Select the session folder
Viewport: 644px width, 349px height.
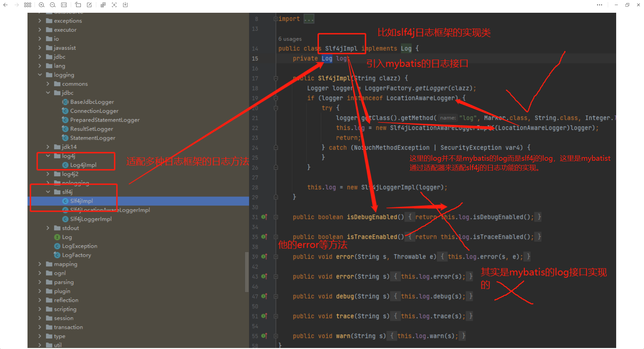(x=64, y=318)
